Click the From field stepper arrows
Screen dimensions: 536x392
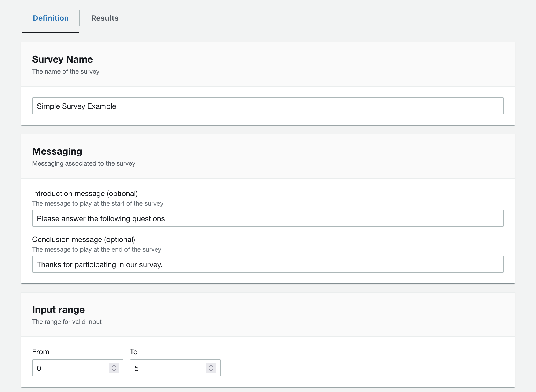pos(114,368)
